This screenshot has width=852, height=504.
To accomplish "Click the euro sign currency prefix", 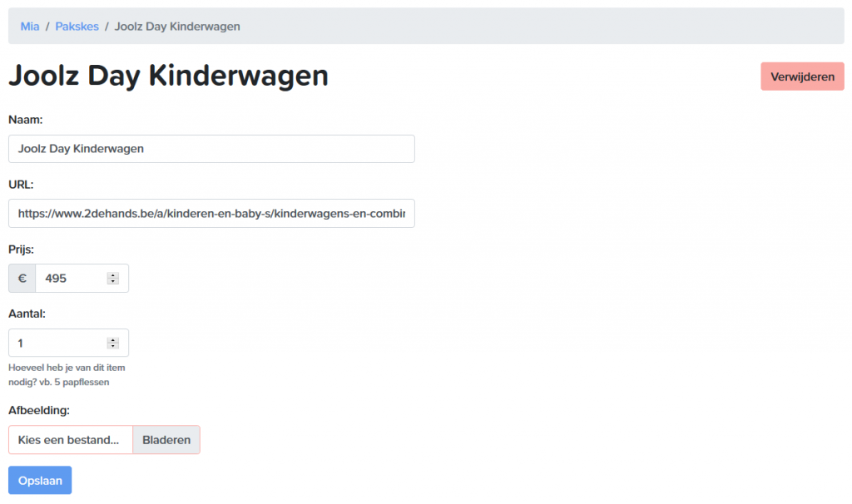I will pyautogui.click(x=22, y=278).
